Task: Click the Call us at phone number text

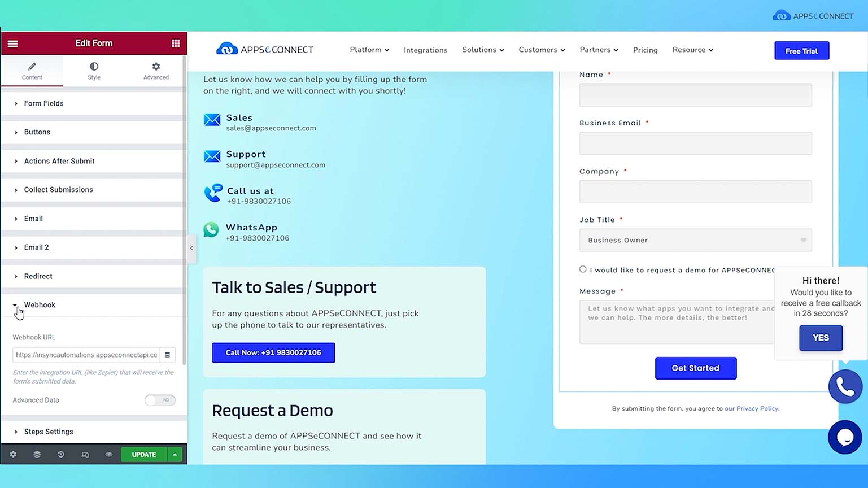Action: coord(259,202)
